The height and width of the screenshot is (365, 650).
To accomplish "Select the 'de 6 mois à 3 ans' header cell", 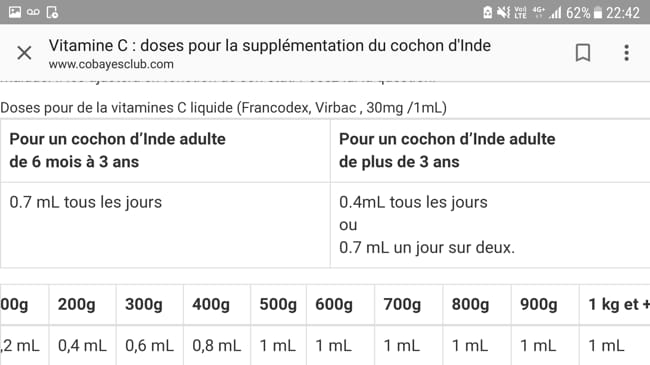I will coord(165,151).
